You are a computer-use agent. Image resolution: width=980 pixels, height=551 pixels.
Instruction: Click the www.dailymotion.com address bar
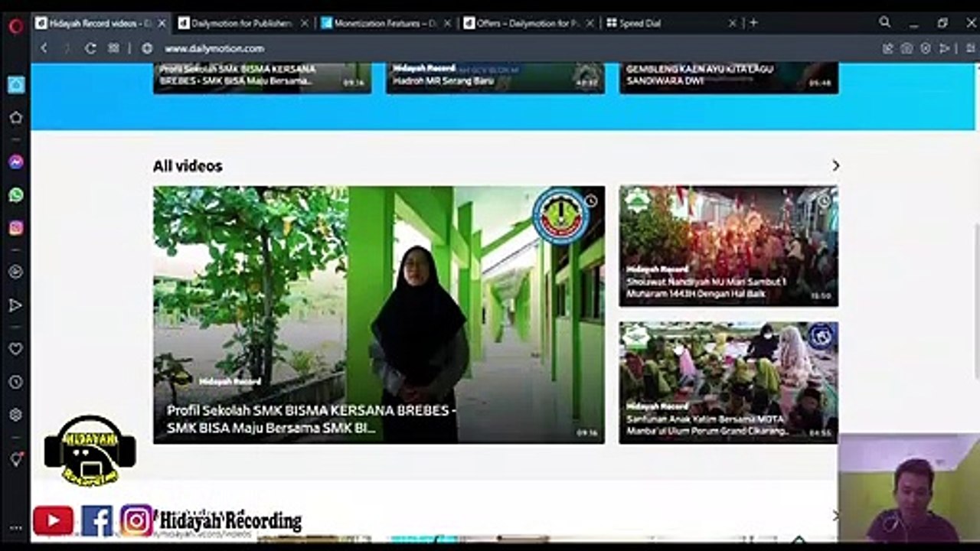coord(214,48)
